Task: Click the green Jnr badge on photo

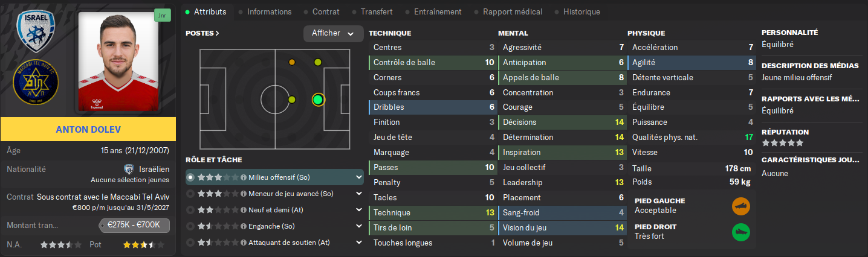Action: click(161, 15)
